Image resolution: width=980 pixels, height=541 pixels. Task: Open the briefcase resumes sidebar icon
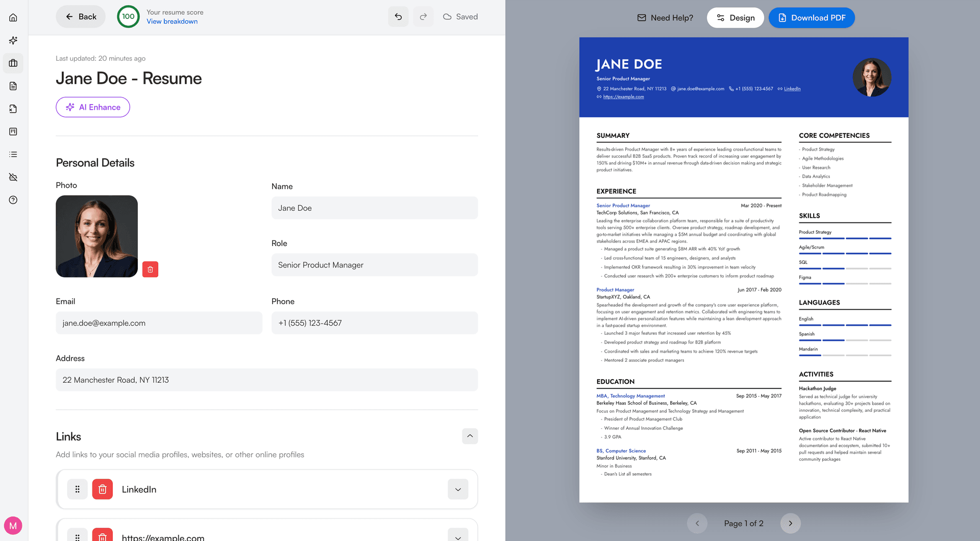pyautogui.click(x=13, y=63)
